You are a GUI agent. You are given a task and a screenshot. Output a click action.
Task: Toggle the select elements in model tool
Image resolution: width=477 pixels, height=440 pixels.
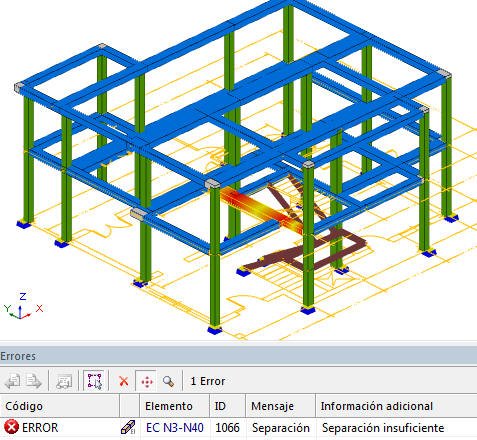point(95,380)
